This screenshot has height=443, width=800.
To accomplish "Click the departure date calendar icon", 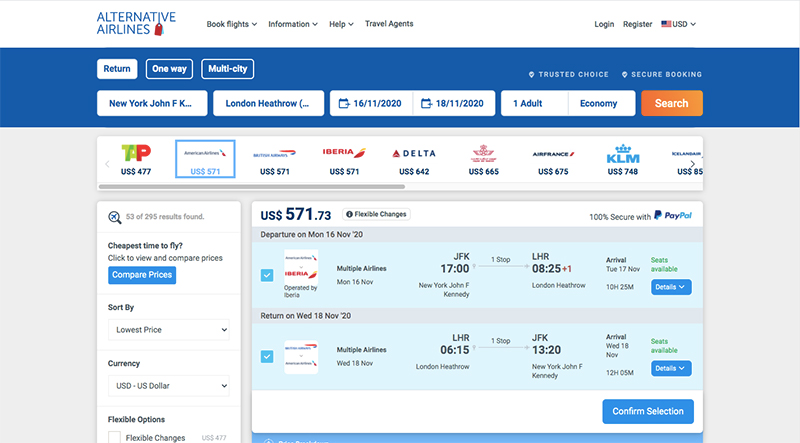I will tap(344, 104).
